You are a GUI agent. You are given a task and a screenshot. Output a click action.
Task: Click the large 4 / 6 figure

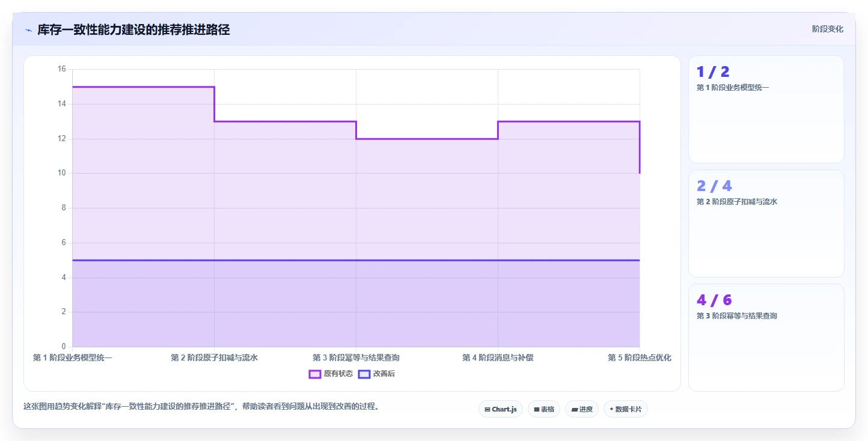coord(714,300)
